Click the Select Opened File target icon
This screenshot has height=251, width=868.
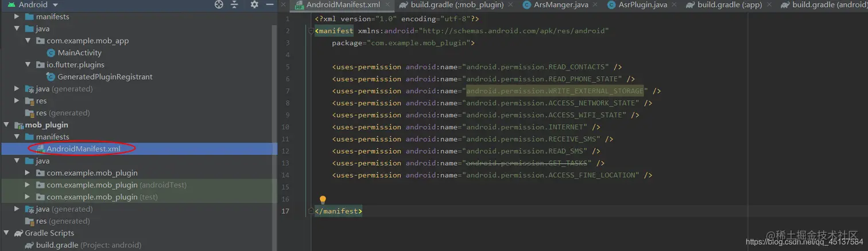[x=219, y=5]
